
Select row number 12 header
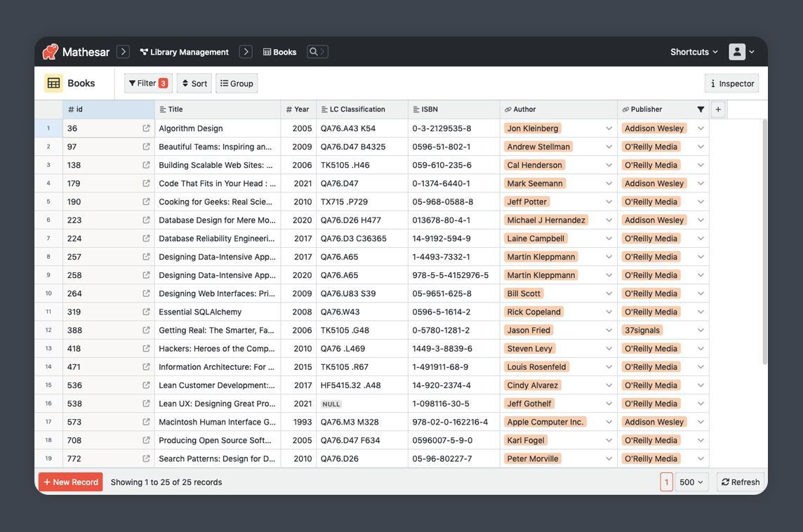(48, 331)
